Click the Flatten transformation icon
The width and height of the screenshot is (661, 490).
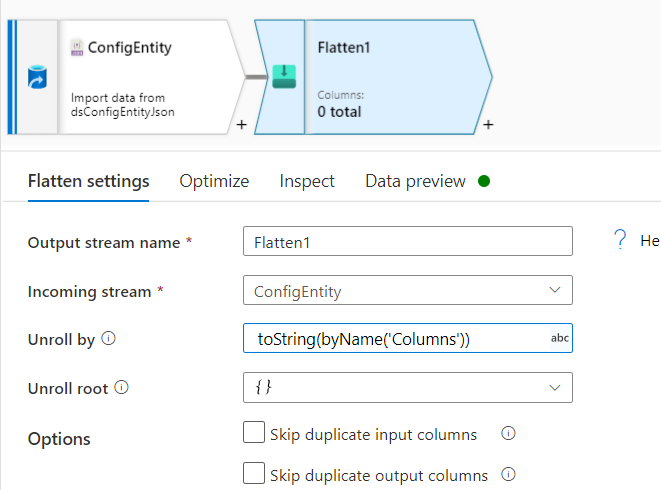click(284, 76)
